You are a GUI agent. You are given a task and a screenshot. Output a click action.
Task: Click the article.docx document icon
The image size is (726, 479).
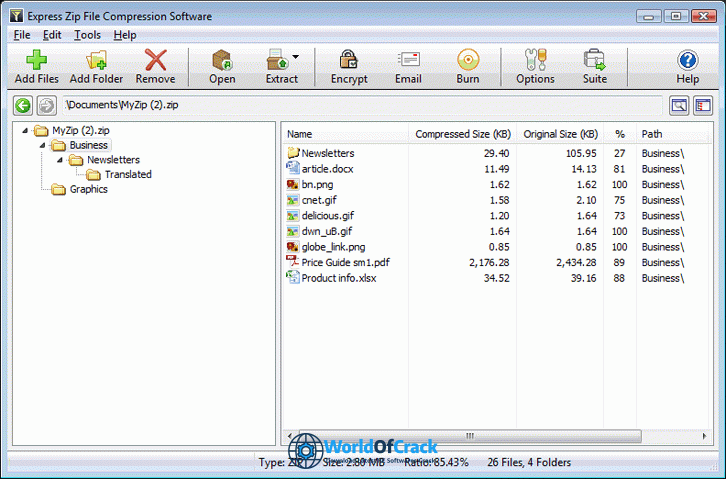(293, 168)
